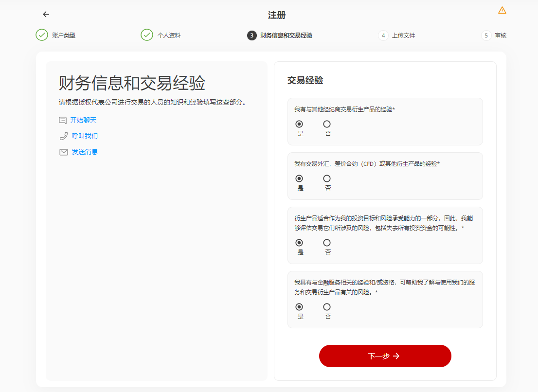
Task: Click the chat bubble icon
Action: 63,120
